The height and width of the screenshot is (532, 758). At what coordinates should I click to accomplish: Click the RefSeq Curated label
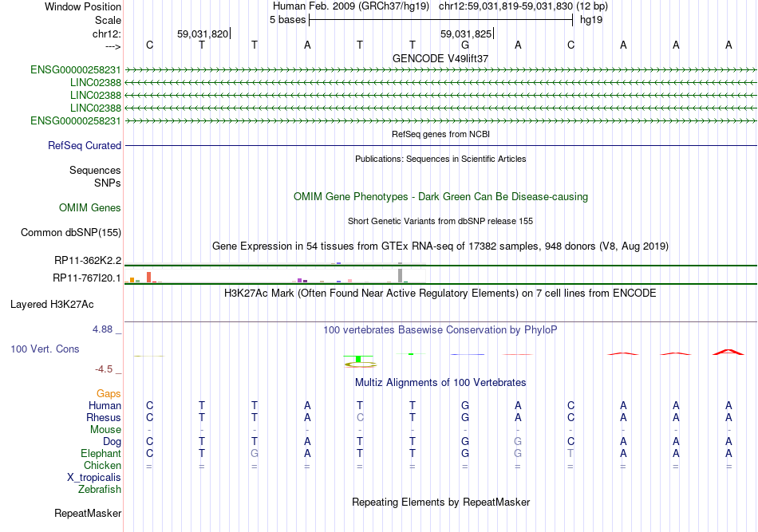point(85,145)
